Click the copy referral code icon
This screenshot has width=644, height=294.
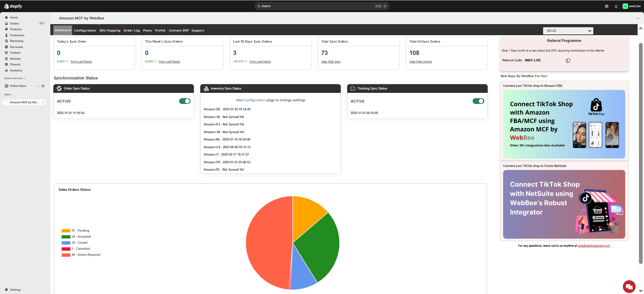pyautogui.click(x=568, y=61)
